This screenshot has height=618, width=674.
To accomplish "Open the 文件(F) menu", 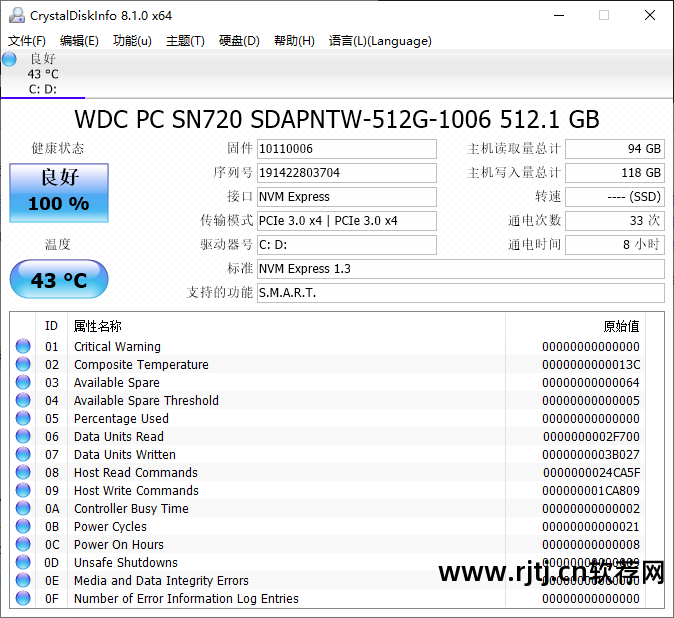I will [27, 41].
